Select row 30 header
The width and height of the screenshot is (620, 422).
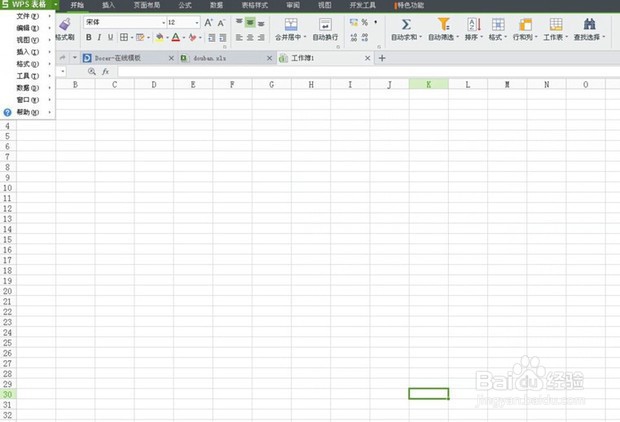click(8, 394)
